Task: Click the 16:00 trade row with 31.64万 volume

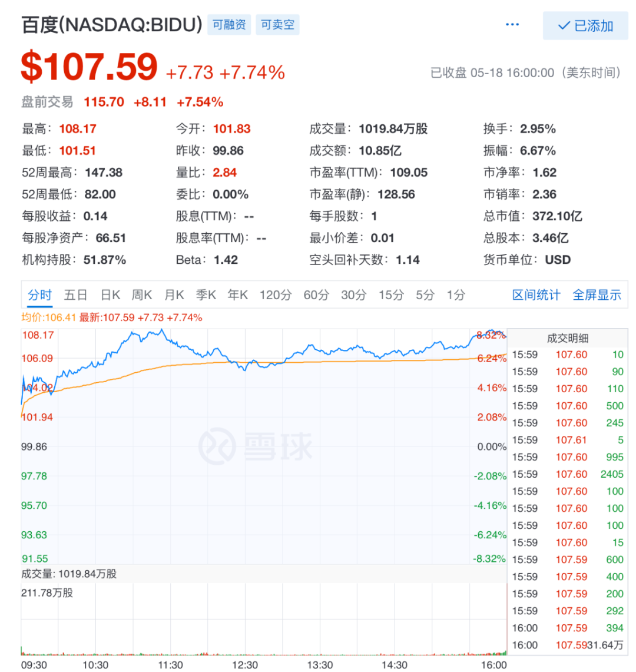Action: coord(568,645)
